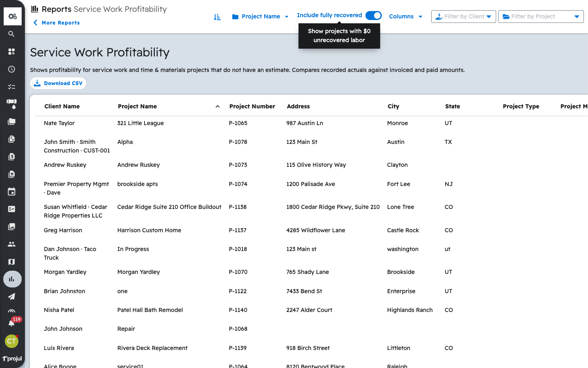588x368 pixels.
Task: Sort by the Project Number column header
Action: coord(252,106)
